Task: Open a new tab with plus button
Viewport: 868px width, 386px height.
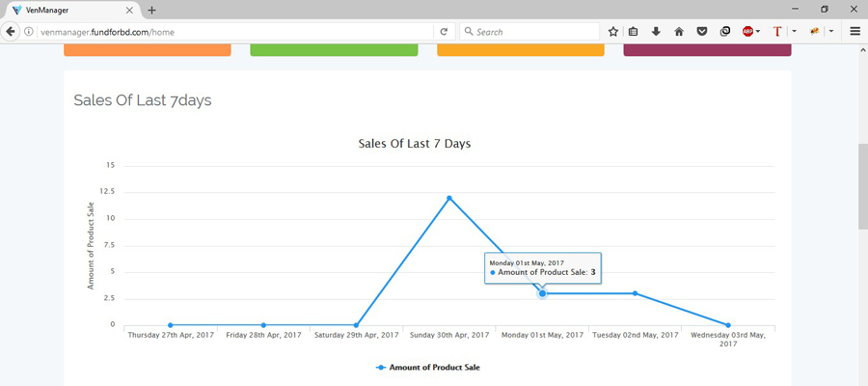Action: (x=151, y=10)
